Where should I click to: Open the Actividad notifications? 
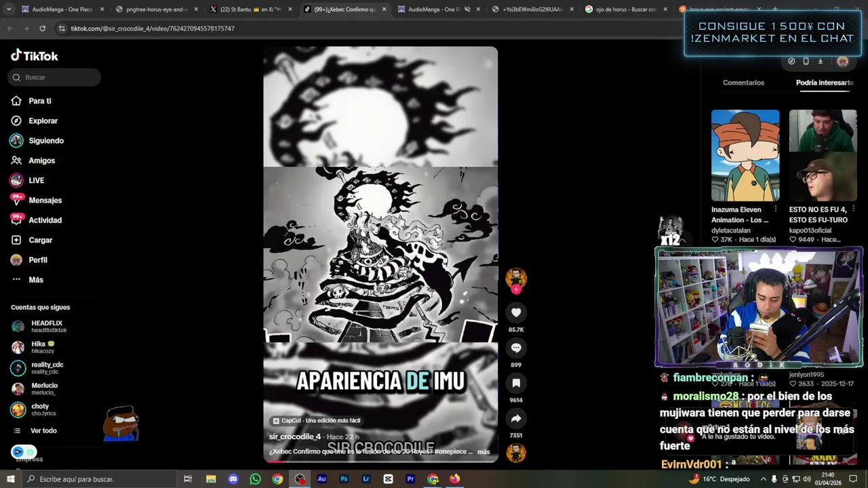point(36,220)
